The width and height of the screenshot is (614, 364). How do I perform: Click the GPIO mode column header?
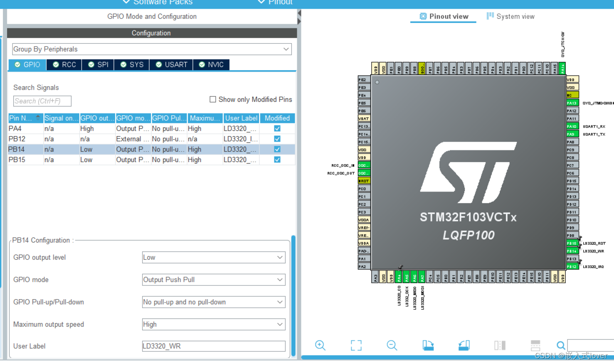click(x=133, y=118)
